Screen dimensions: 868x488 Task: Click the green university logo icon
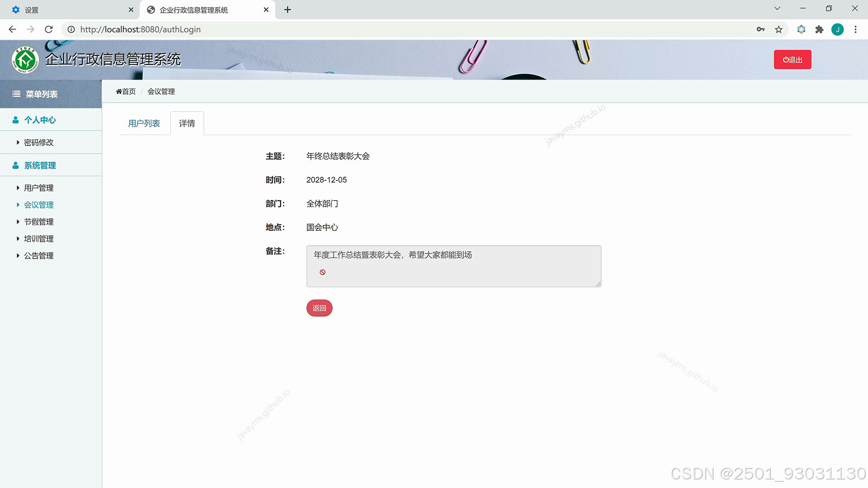[x=25, y=60]
